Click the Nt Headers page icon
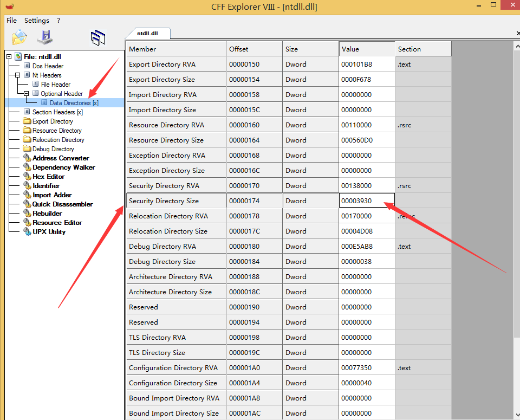The height and width of the screenshot is (420, 520). (27, 75)
